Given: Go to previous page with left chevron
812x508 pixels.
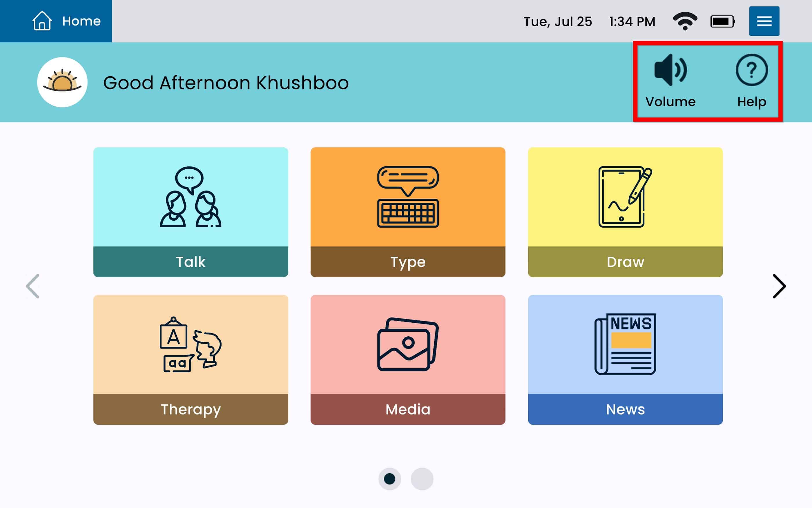Looking at the screenshot, I should coord(33,286).
